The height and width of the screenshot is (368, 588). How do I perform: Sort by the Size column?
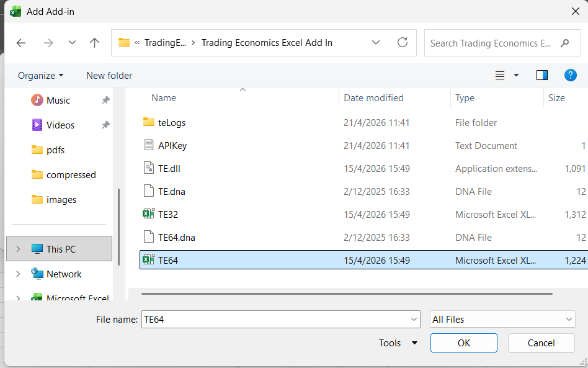tap(556, 98)
